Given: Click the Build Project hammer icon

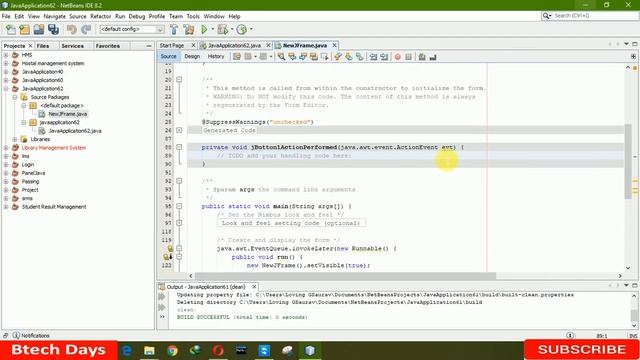Looking at the screenshot, I should [174, 29].
